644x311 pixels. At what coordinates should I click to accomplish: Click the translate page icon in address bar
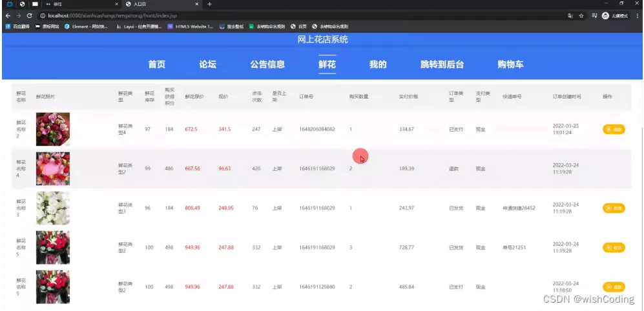pyautogui.click(x=570, y=15)
